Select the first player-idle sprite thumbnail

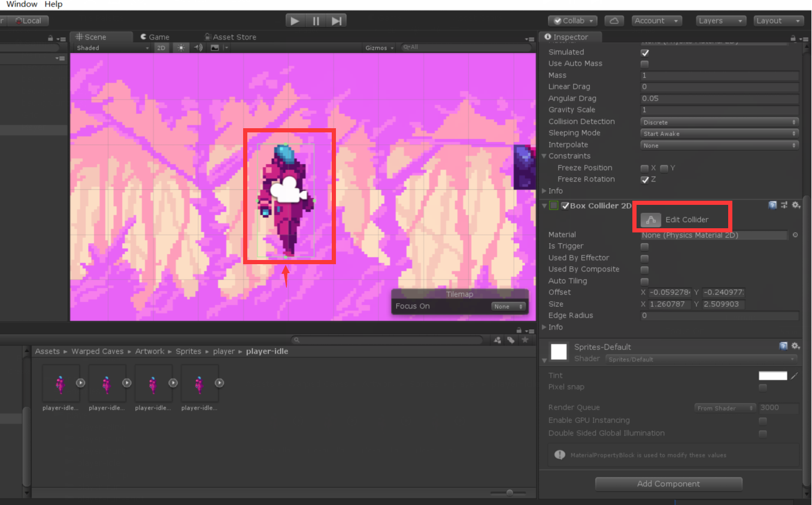(60, 383)
